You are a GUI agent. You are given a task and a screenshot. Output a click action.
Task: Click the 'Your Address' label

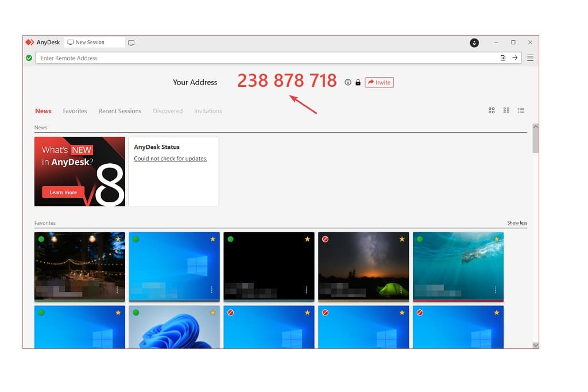(195, 82)
